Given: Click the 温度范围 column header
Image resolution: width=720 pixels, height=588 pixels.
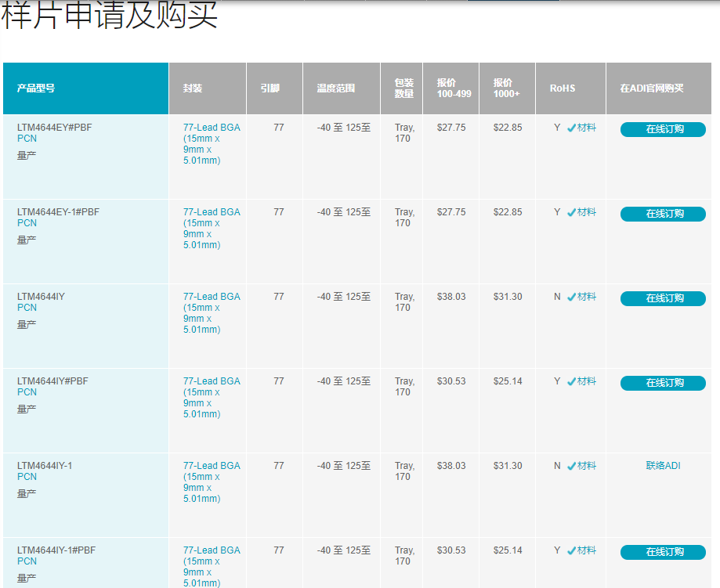Looking at the screenshot, I should pyautogui.click(x=342, y=88).
